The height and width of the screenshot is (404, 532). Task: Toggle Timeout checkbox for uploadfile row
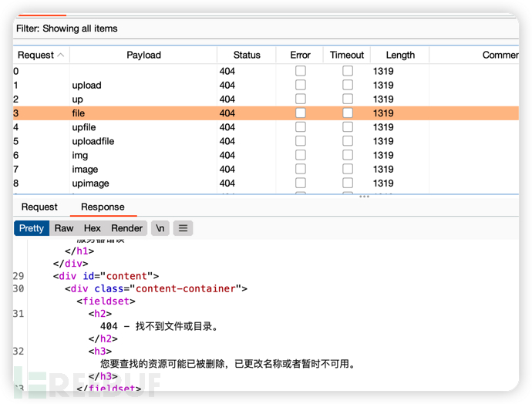(348, 141)
